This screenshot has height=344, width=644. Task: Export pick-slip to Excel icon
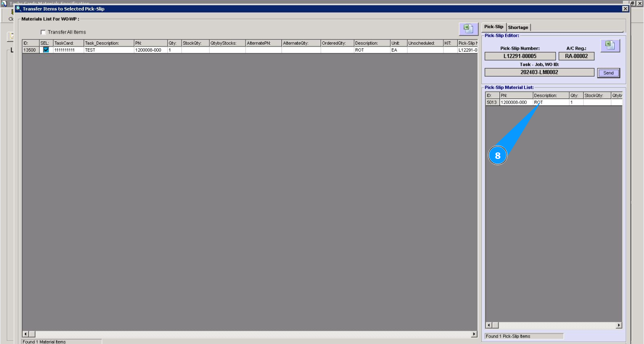(x=610, y=46)
